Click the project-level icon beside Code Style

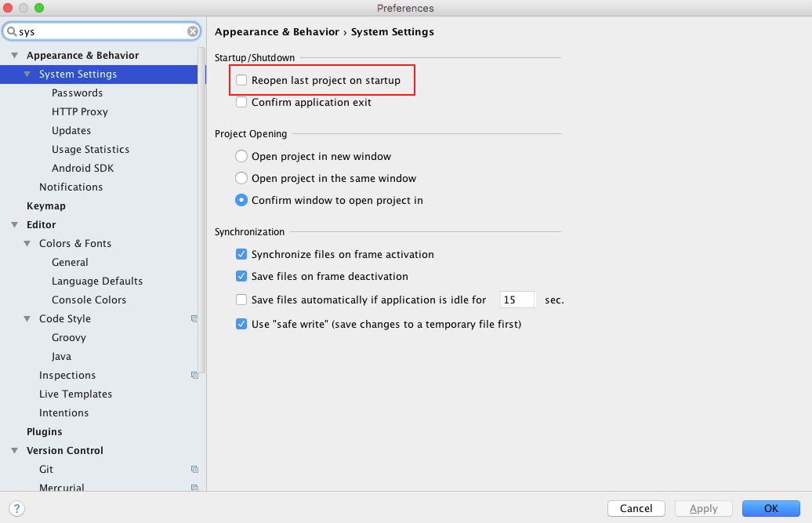click(194, 318)
